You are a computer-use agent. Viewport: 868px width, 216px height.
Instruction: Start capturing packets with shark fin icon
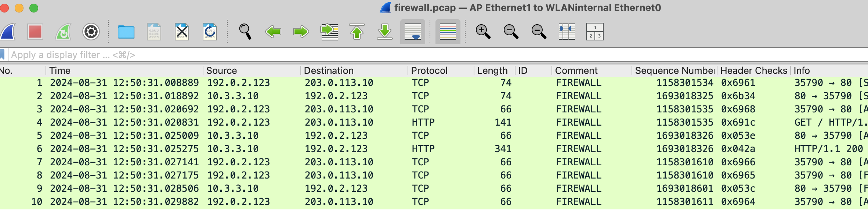tap(8, 32)
